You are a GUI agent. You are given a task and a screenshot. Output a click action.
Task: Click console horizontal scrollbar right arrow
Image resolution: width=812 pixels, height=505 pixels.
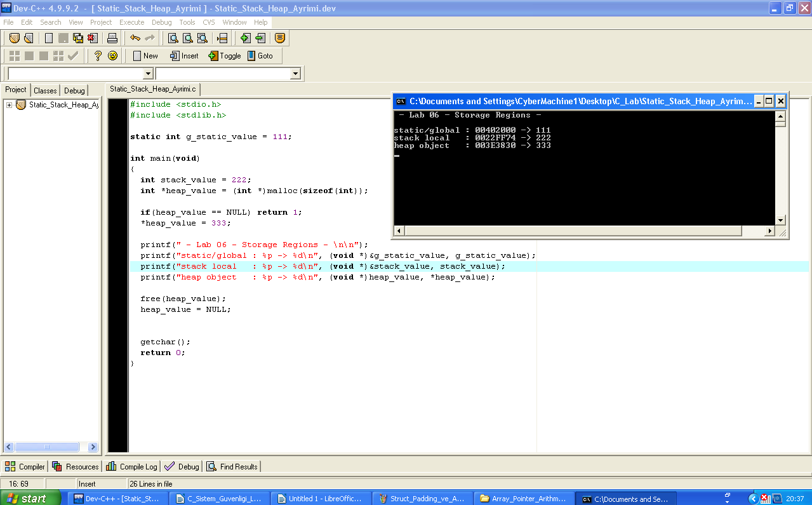(771, 231)
